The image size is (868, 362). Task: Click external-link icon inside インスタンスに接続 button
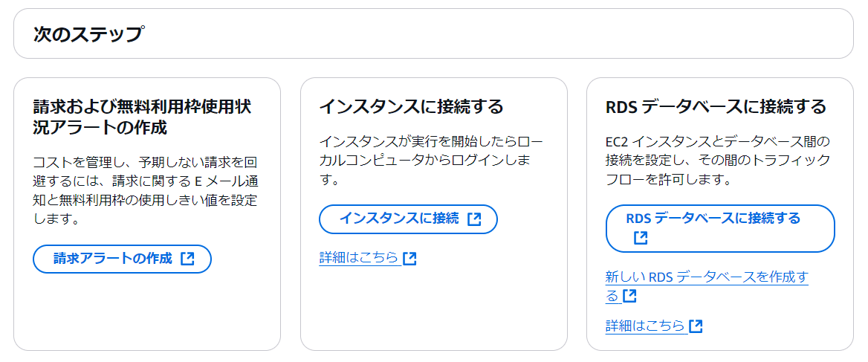tap(474, 219)
